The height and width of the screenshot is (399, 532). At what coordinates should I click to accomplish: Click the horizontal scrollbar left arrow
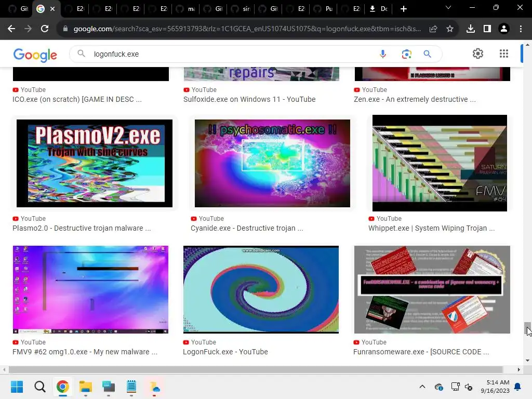coord(4,369)
